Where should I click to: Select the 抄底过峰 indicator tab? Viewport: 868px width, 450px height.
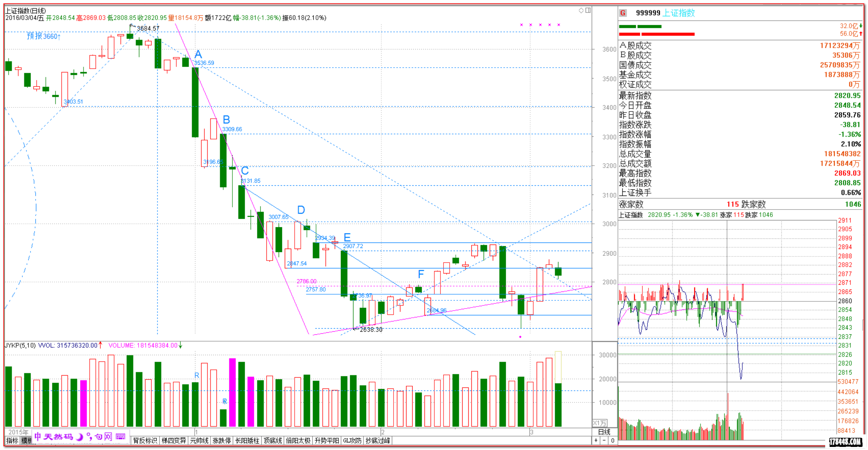[x=378, y=440]
